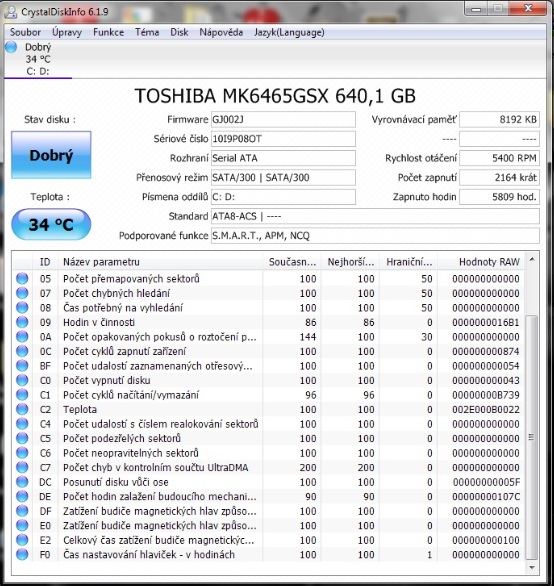The width and height of the screenshot is (554, 586).
Task: Open the Funkce menu
Action: click(108, 33)
